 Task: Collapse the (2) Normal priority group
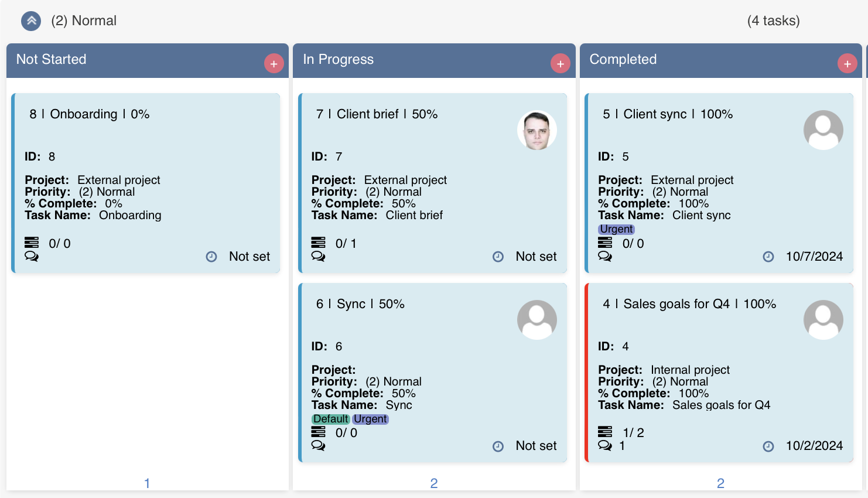coord(30,21)
